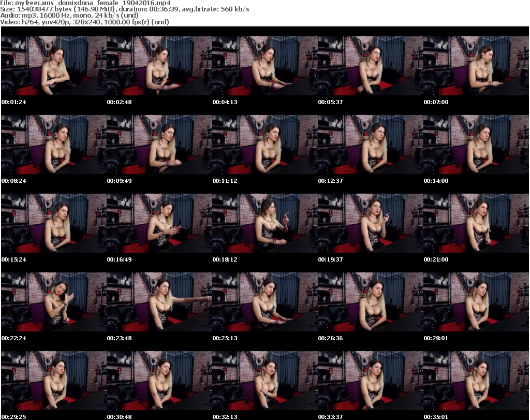Image resolution: width=530 pixels, height=420 pixels.
Task: Select the thumbnail at 00:23:48
Action: tap(159, 302)
